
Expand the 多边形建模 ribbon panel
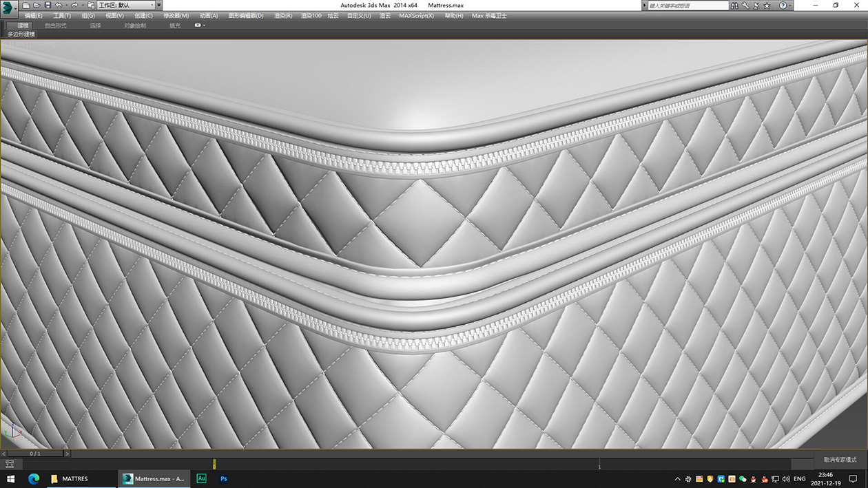21,34
